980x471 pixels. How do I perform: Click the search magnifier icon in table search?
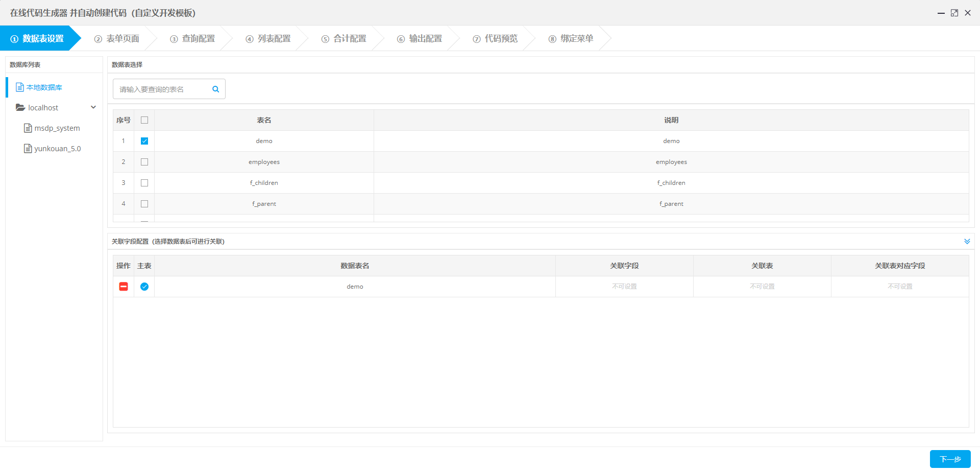pos(215,89)
